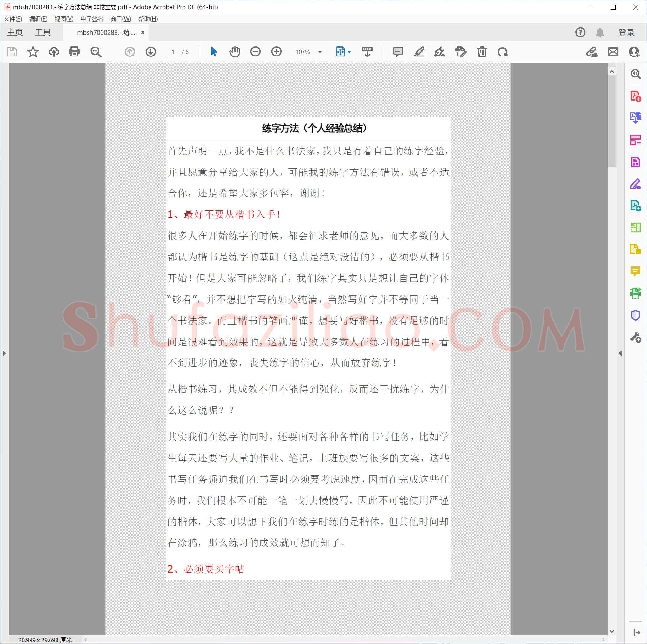Open the Export PDF tool in right pane

click(635, 118)
